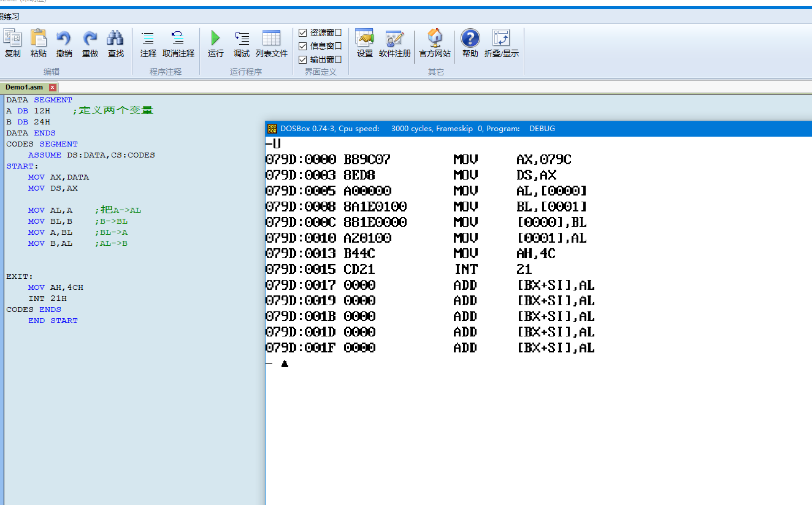Click 'ASSUME DS:DATA,CS:CODES' line
812x505 pixels.
click(91, 155)
